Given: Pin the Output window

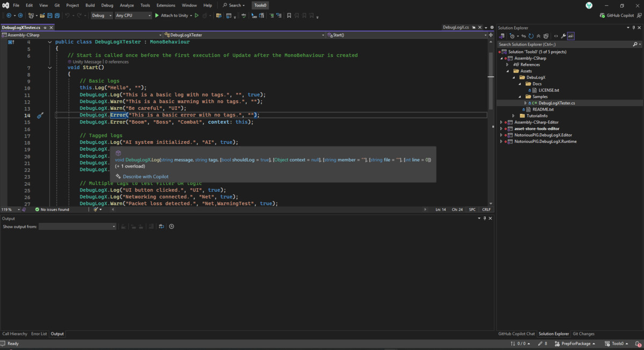Looking at the screenshot, I should pos(484,218).
